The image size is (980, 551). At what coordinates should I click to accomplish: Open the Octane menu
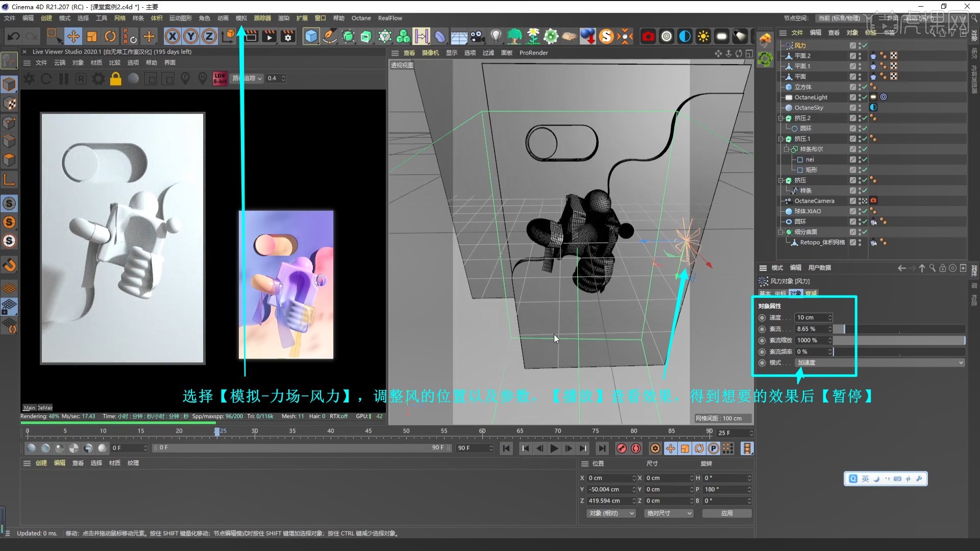361,18
